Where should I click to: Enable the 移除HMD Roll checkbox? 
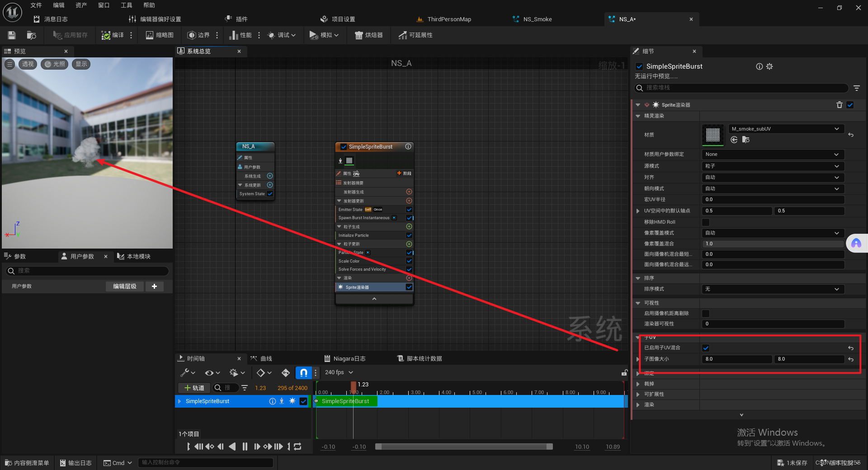[x=706, y=222]
